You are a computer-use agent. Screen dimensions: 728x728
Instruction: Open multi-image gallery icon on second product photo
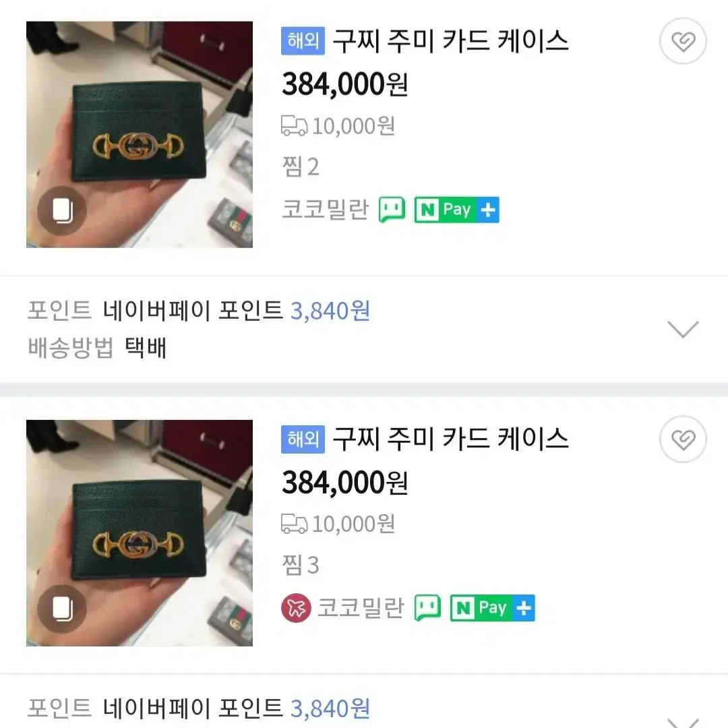[x=62, y=609]
